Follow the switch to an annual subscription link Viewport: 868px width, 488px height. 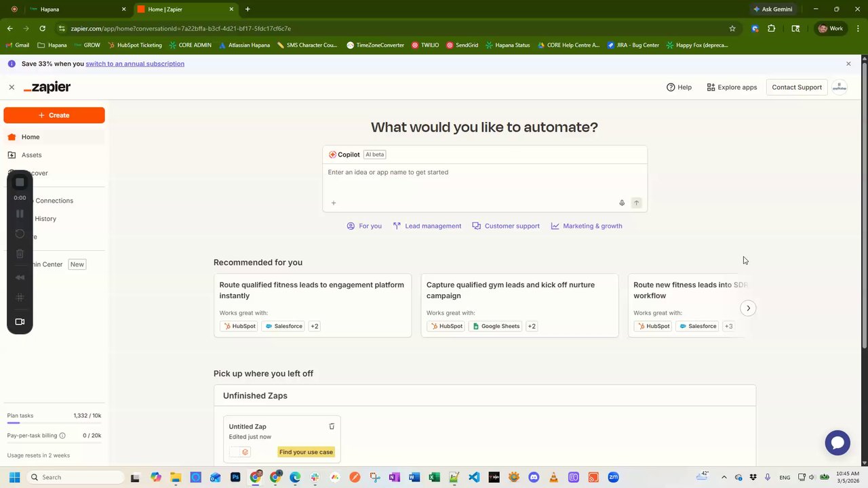pos(135,64)
